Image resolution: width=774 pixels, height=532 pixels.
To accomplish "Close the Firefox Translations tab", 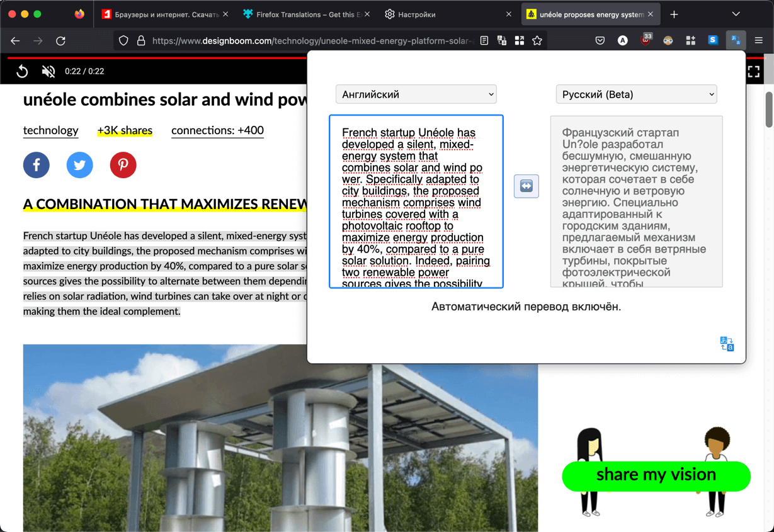I will coord(368,14).
